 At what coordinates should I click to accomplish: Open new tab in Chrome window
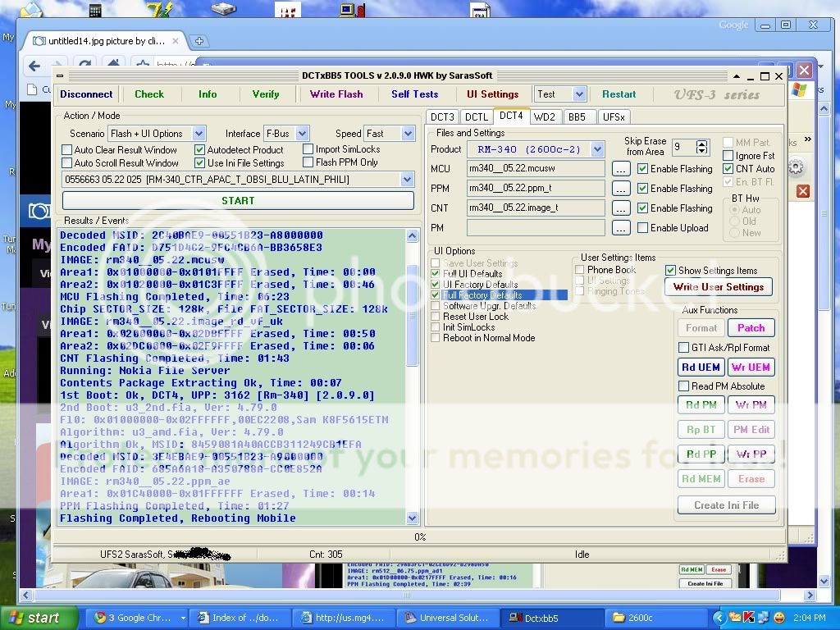tap(199, 41)
